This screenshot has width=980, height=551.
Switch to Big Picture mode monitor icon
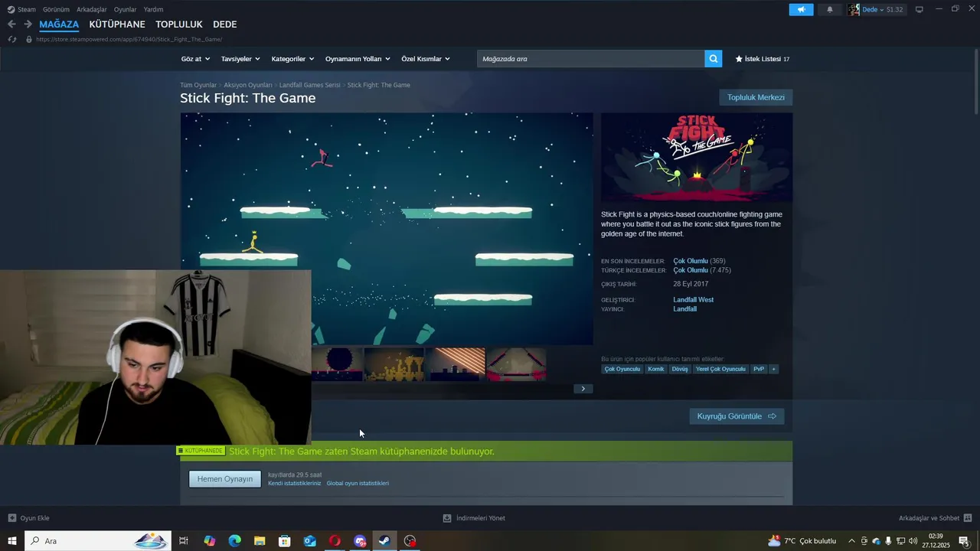920,9
